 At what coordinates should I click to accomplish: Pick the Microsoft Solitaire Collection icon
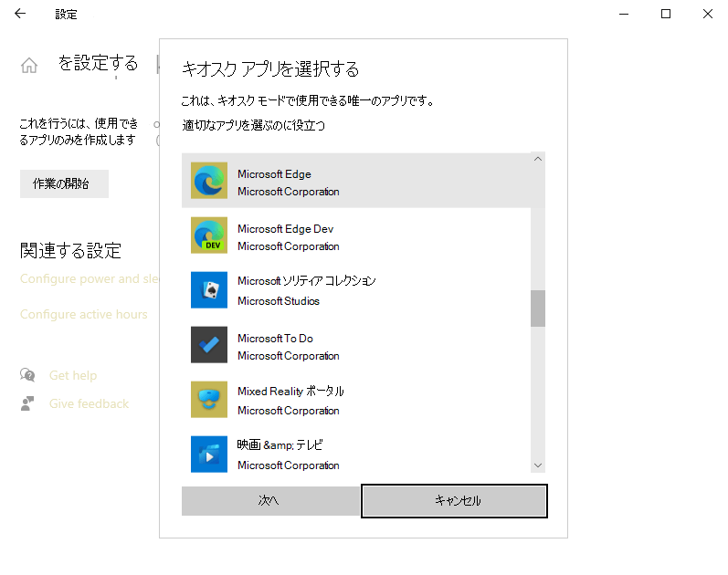click(x=209, y=289)
